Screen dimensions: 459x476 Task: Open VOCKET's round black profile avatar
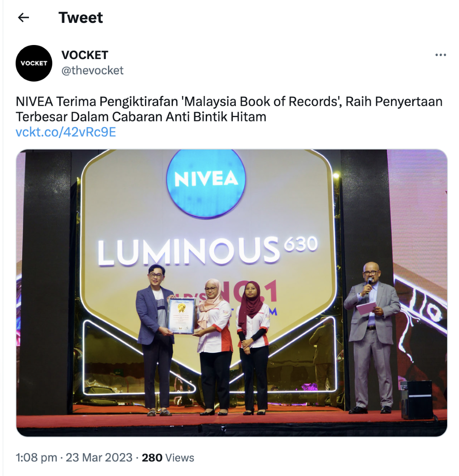click(34, 63)
